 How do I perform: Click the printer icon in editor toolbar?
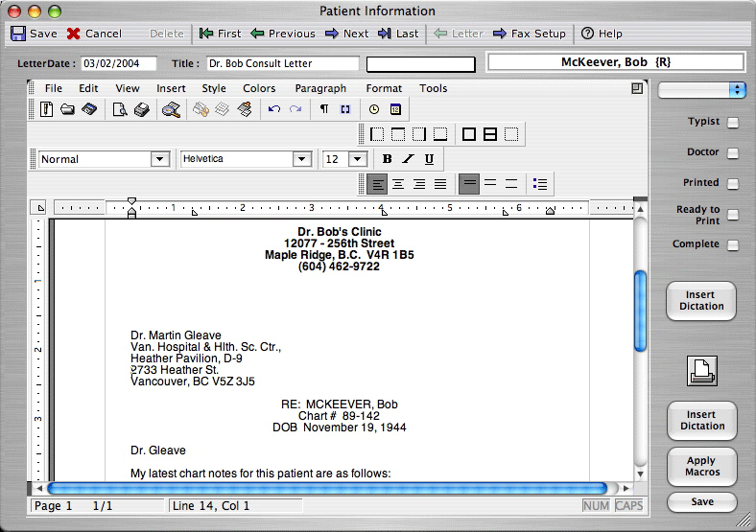(x=142, y=109)
